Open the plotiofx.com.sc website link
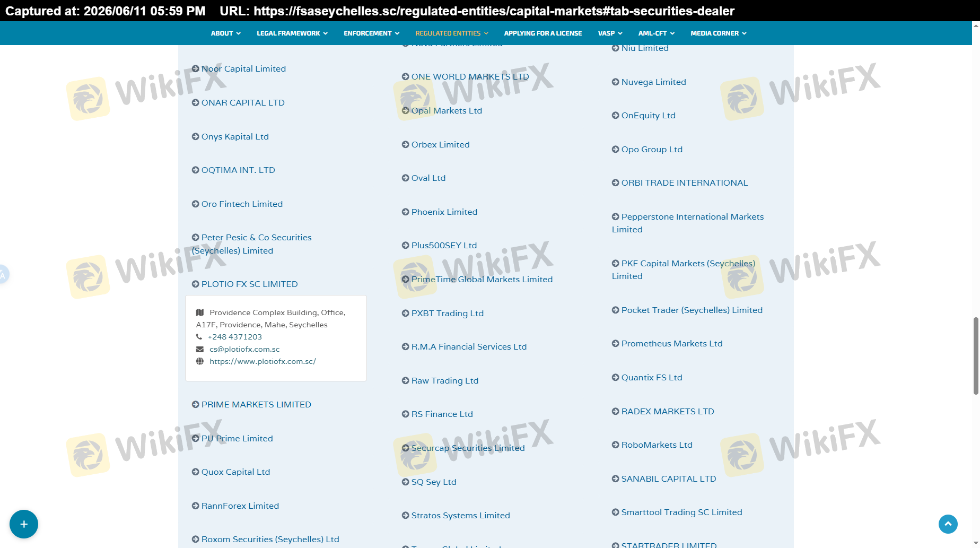 pyautogui.click(x=262, y=361)
